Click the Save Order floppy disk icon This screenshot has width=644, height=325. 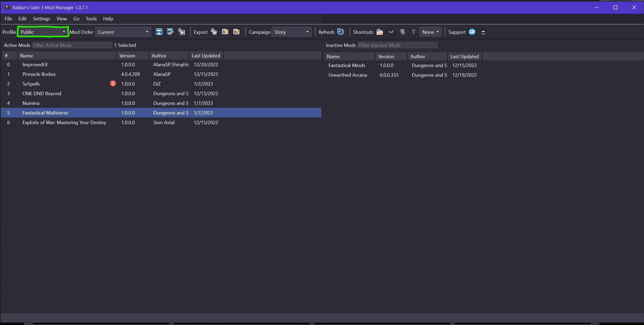159,32
